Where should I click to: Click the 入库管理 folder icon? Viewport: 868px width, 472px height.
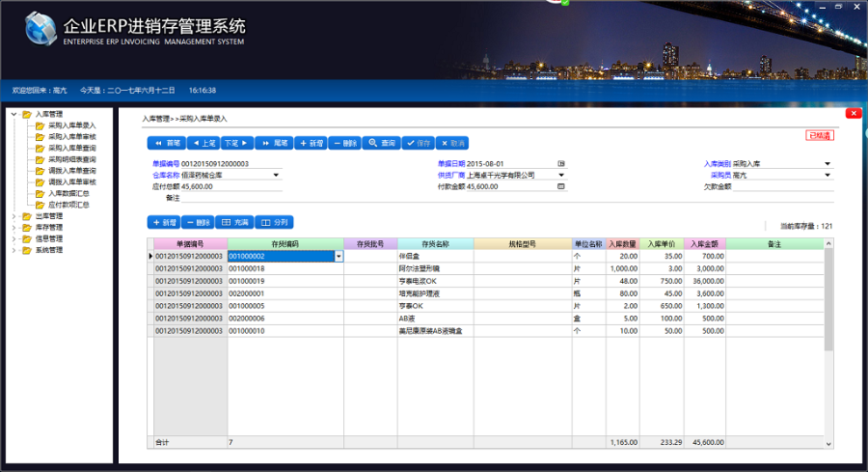point(27,114)
